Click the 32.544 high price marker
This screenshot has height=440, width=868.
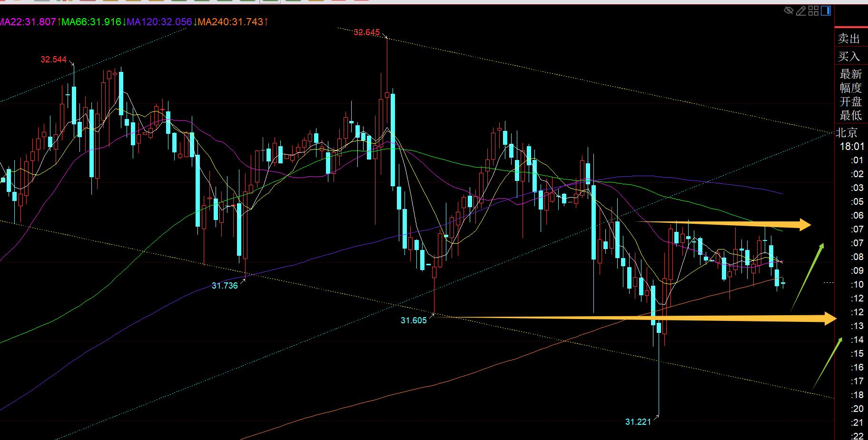pos(53,60)
